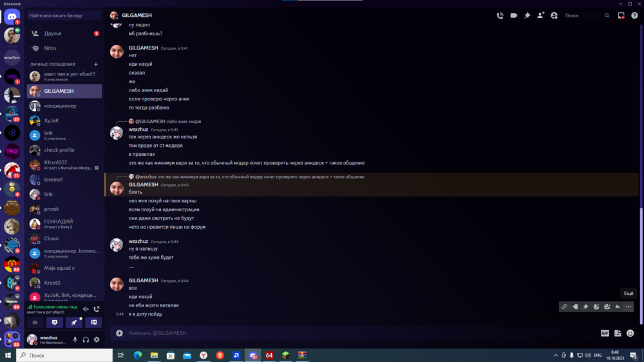This screenshot has height=362, width=644.
Task: Switch ENG keyboard language in tray
Action: (598, 356)
